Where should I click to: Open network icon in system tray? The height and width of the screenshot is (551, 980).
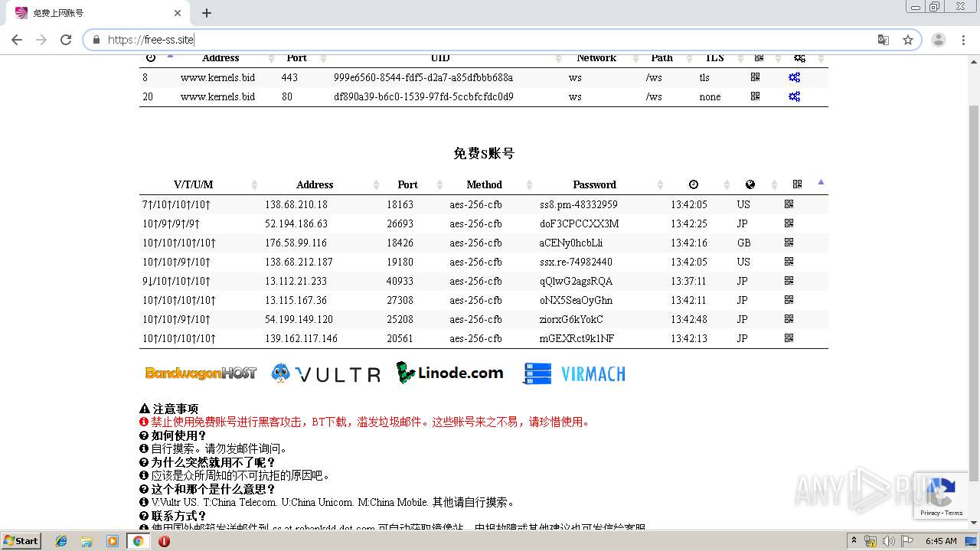pyautogui.click(x=871, y=541)
